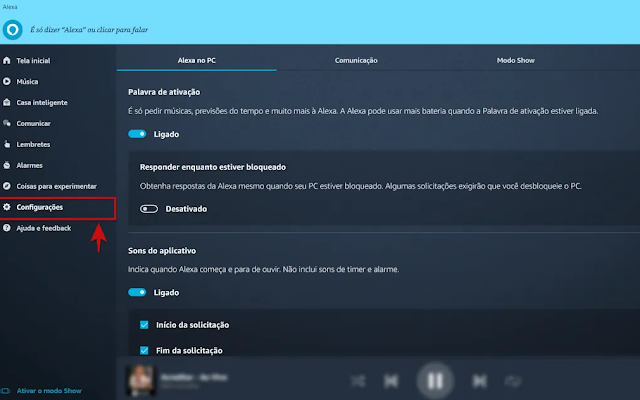Click the Palavra de ativação heading
This screenshot has height=400, width=640.
[x=164, y=92]
